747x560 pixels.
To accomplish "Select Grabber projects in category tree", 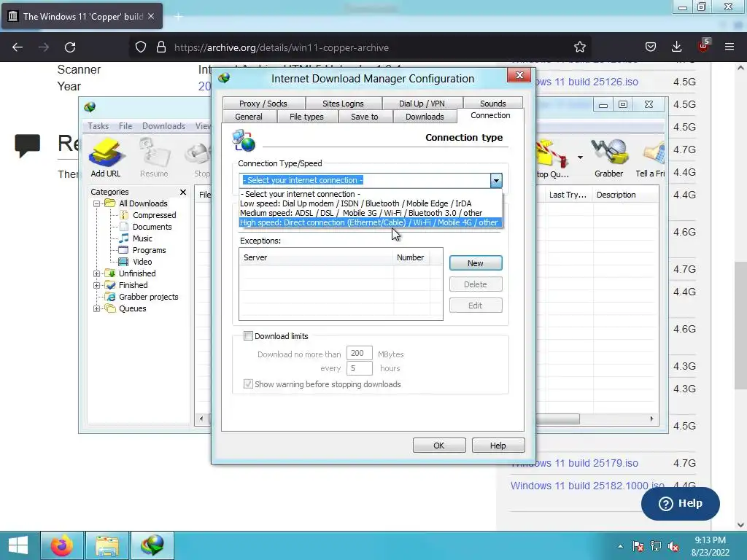I will [148, 297].
